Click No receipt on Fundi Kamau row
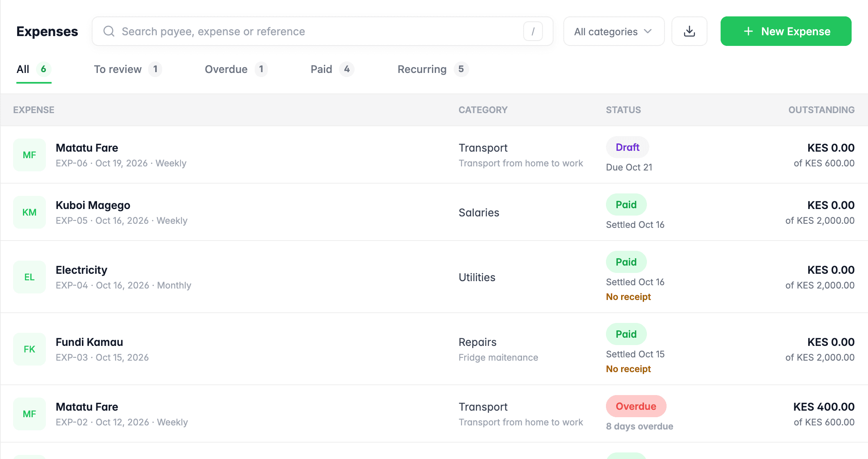This screenshot has width=868, height=459. coord(628,369)
